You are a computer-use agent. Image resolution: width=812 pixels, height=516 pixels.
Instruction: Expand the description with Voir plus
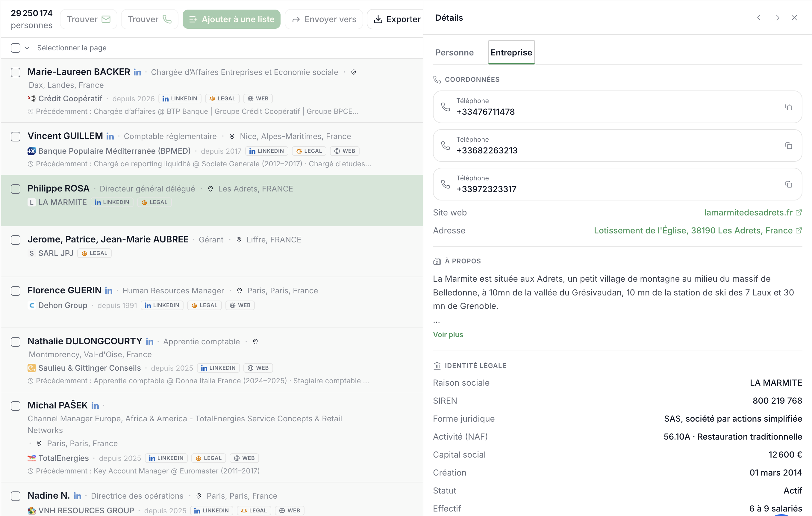pyautogui.click(x=448, y=334)
